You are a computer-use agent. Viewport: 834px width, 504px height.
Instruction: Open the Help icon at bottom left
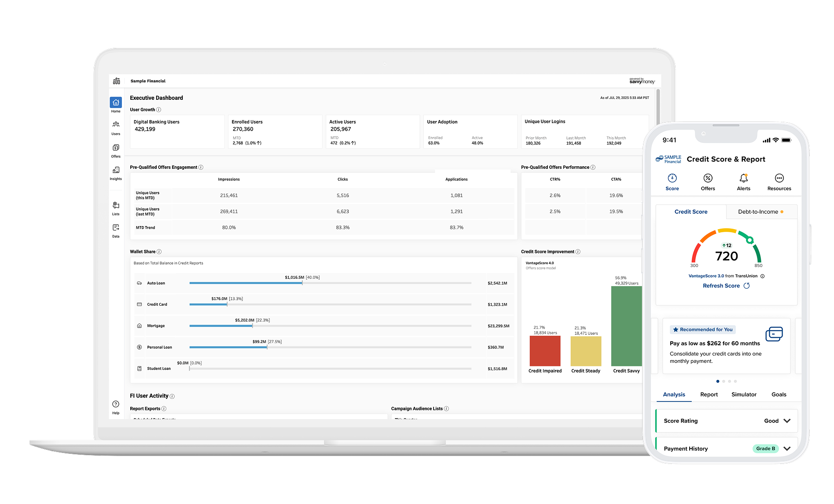click(x=116, y=404)
